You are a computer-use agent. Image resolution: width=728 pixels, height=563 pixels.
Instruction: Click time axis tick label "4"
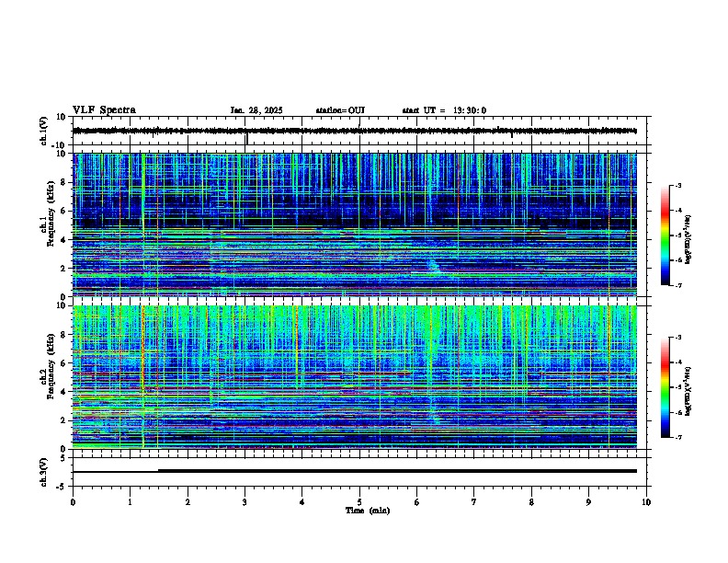tap(302, 502)
